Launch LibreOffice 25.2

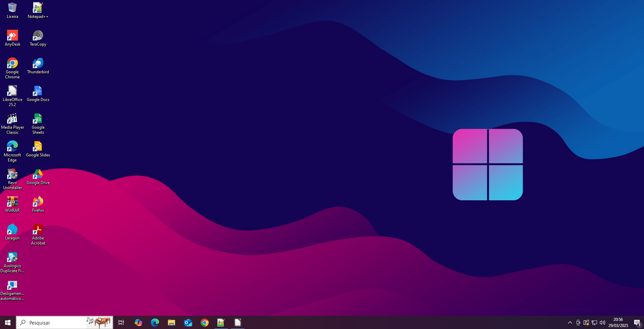click(12, 91)
